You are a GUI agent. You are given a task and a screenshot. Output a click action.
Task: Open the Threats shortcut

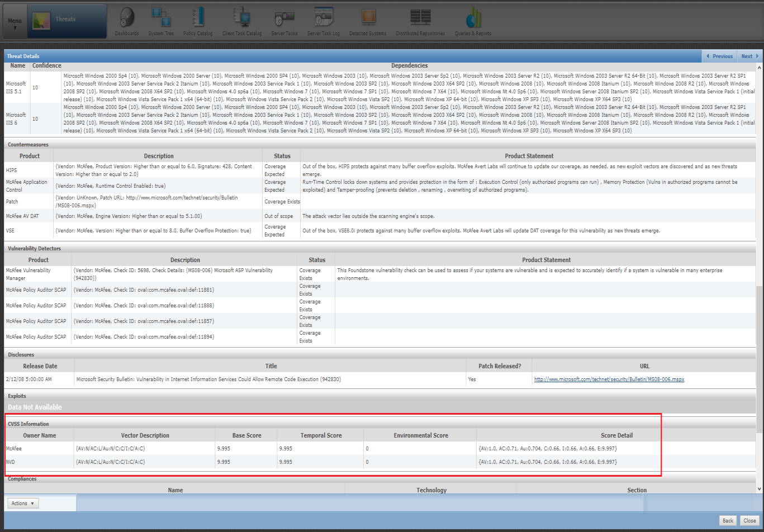pos(67,21)
